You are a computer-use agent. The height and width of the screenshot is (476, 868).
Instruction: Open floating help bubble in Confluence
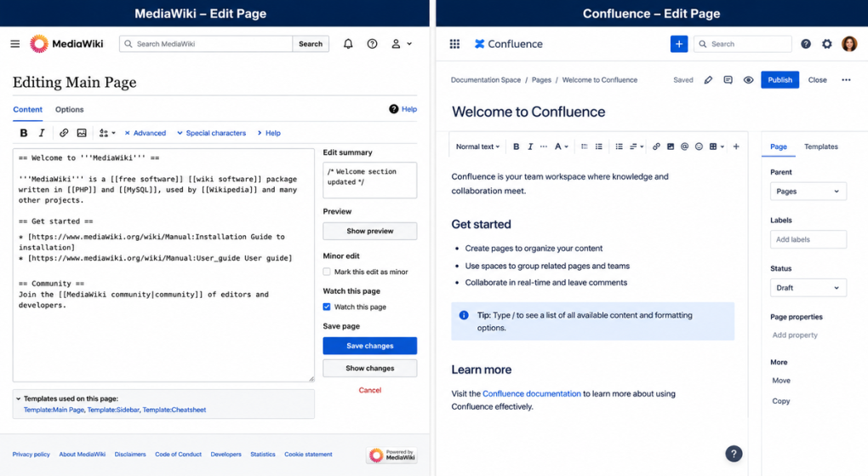(x=734, y=454)
